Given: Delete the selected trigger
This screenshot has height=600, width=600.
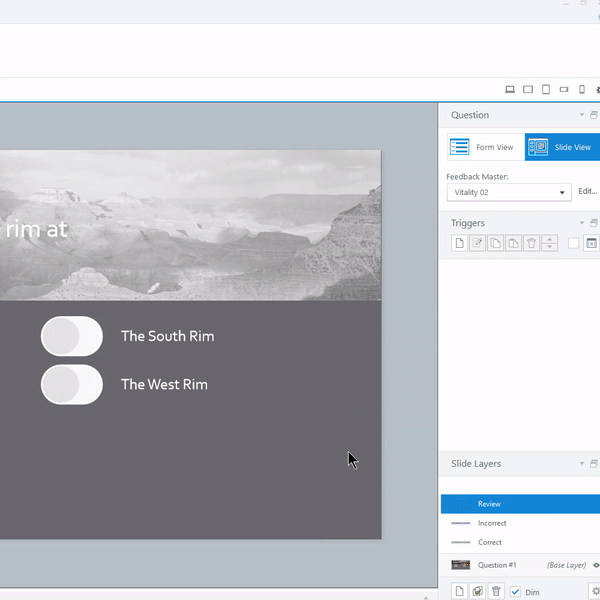Looking at the screenshot, I should pos(531,243).
